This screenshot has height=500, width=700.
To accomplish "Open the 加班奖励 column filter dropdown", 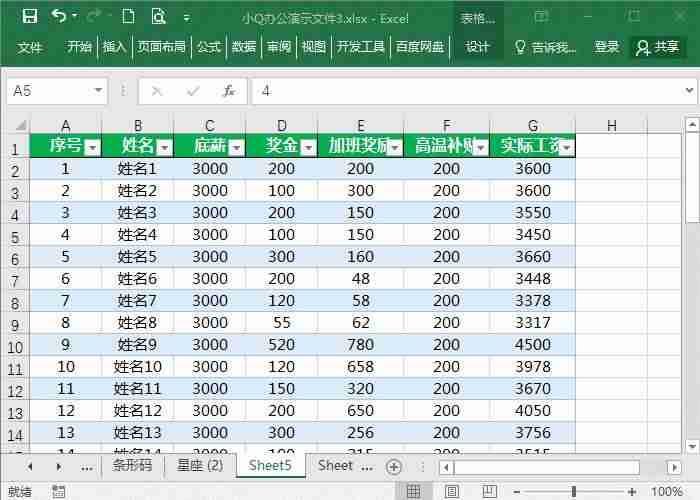I will pos(395,147).
